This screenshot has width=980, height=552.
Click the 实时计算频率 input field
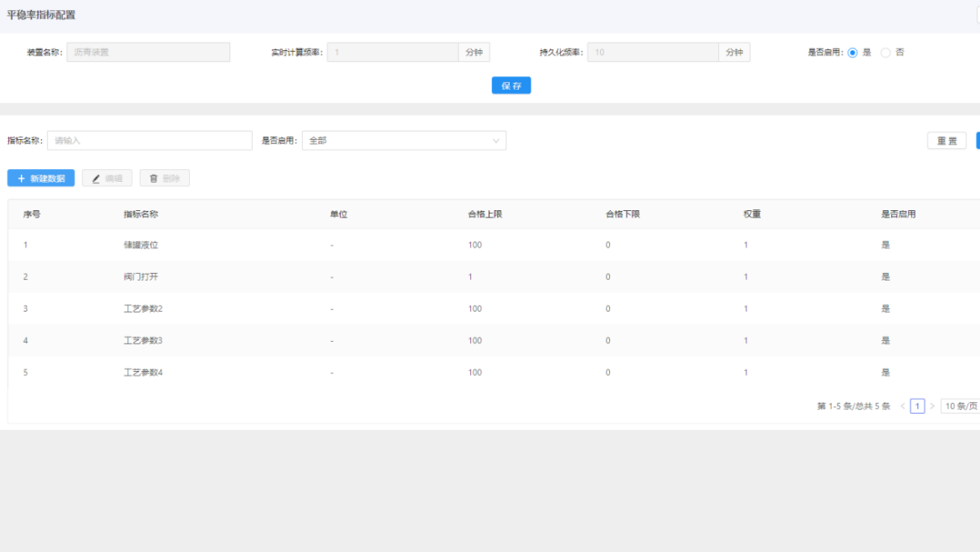393,53
